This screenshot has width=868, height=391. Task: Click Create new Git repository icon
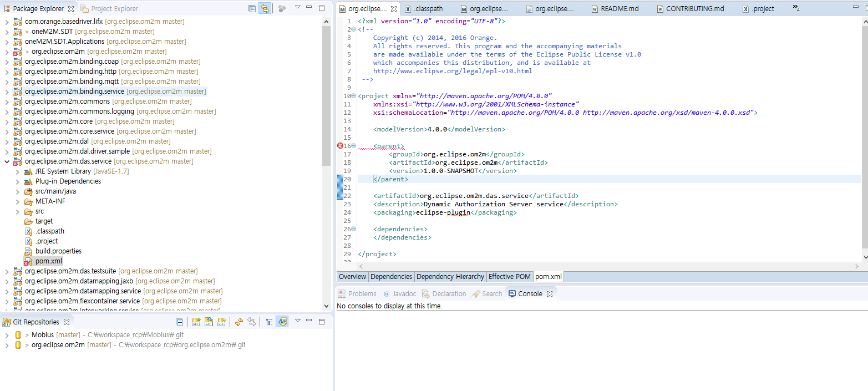coord(221,322)
